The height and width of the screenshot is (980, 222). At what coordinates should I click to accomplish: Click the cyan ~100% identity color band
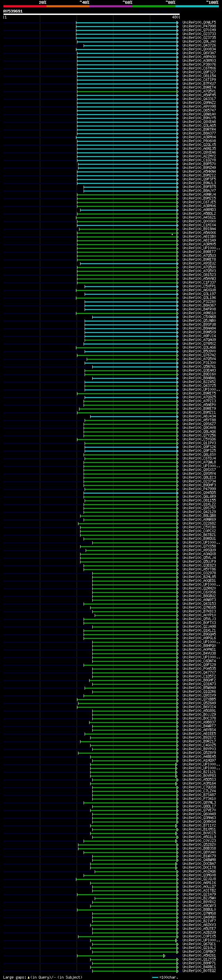(197, 6)
